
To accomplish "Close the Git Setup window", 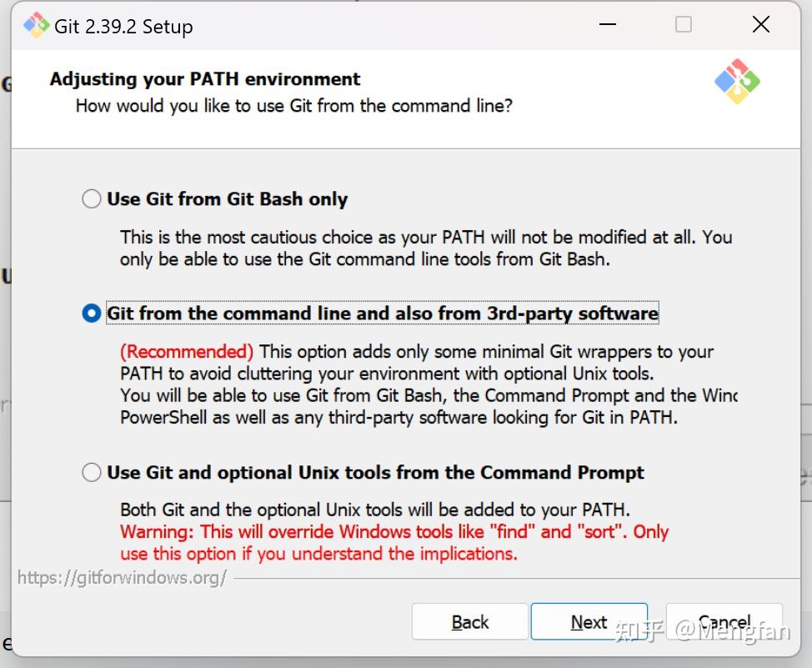I will (x=760, y=25).
